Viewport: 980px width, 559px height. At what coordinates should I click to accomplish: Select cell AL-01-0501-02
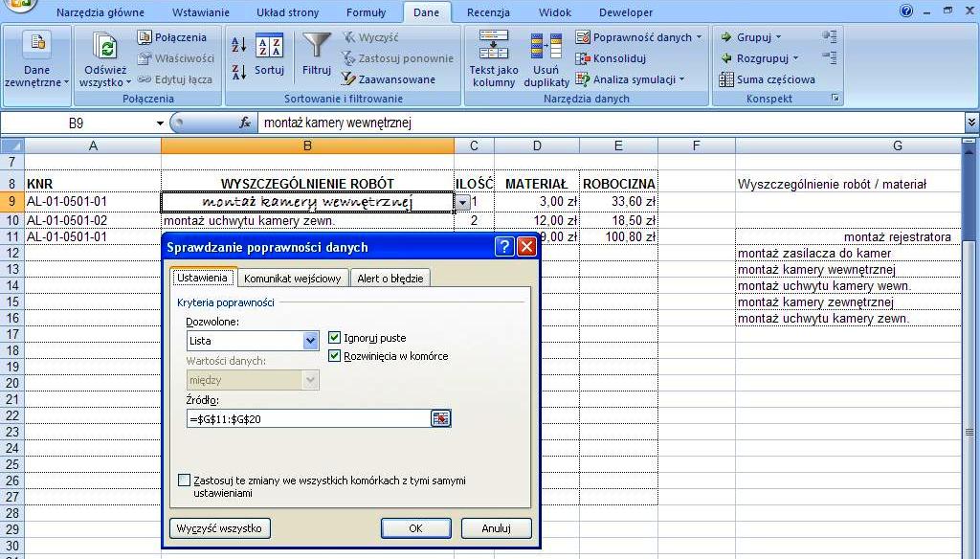(93, 220)
